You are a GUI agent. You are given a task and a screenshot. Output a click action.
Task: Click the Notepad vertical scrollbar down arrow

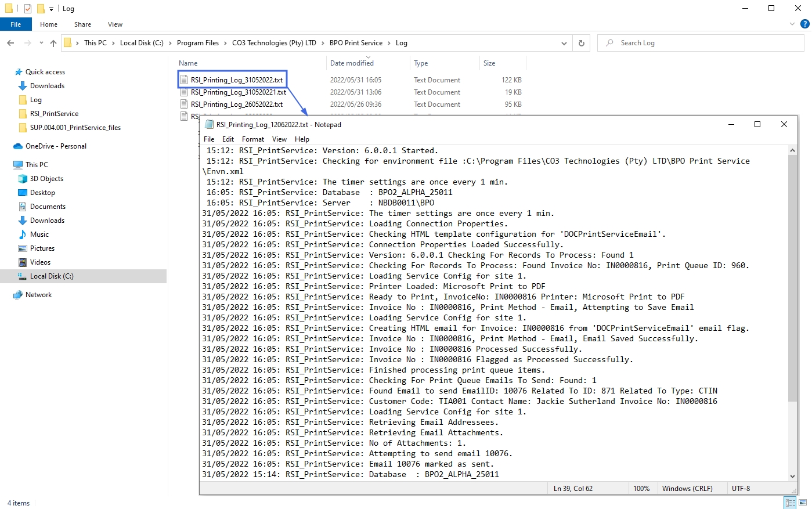(793, 476)
